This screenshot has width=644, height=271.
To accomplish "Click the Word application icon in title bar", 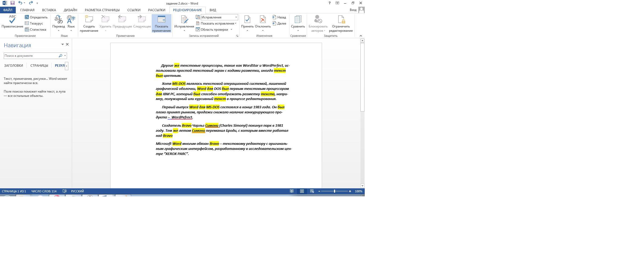I will tap(5, 3).
